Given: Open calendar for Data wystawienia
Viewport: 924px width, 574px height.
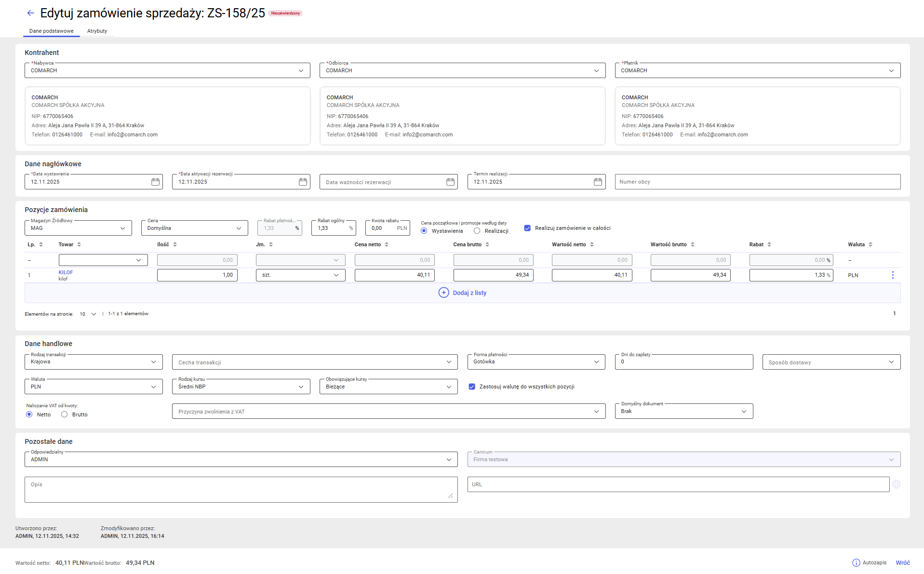Looking at the screenshot, I should click(155, 182).
